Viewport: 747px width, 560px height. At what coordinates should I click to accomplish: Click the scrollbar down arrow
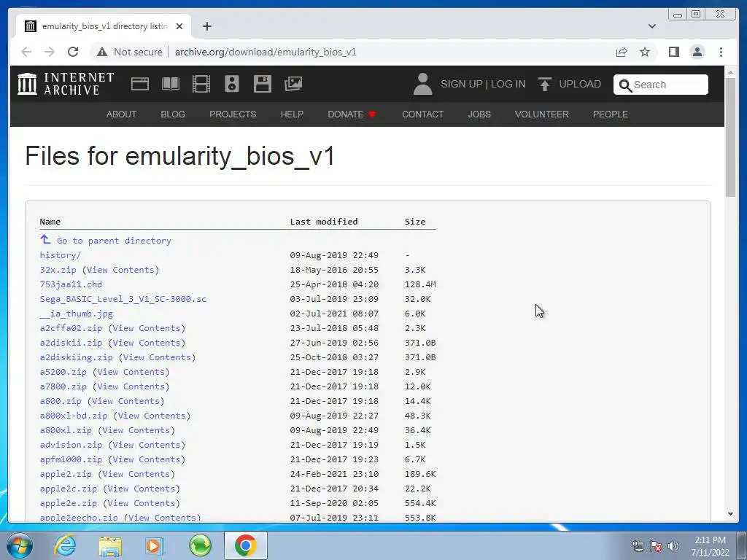731,514
